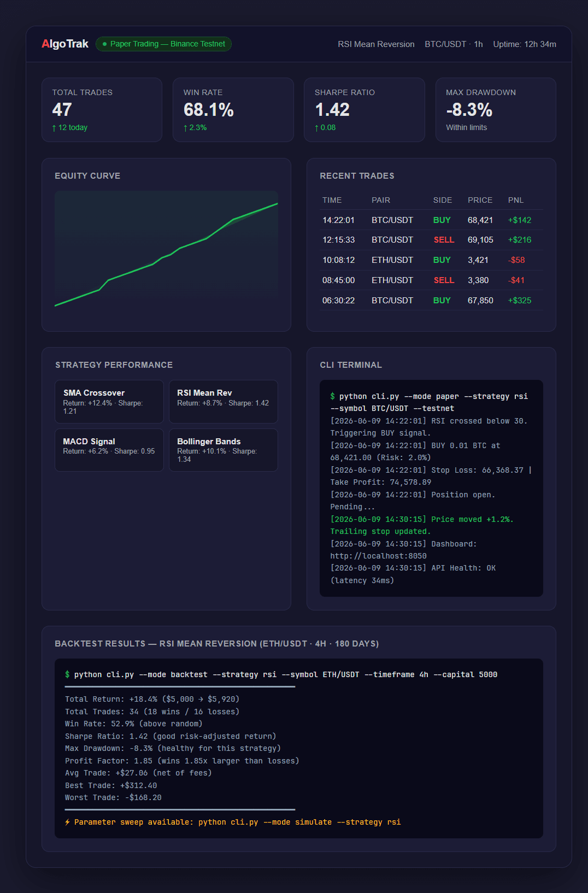Open the Total Trades card
Image resolution: width=588 pixels, height=893 pixels.
tap(102, 110)
